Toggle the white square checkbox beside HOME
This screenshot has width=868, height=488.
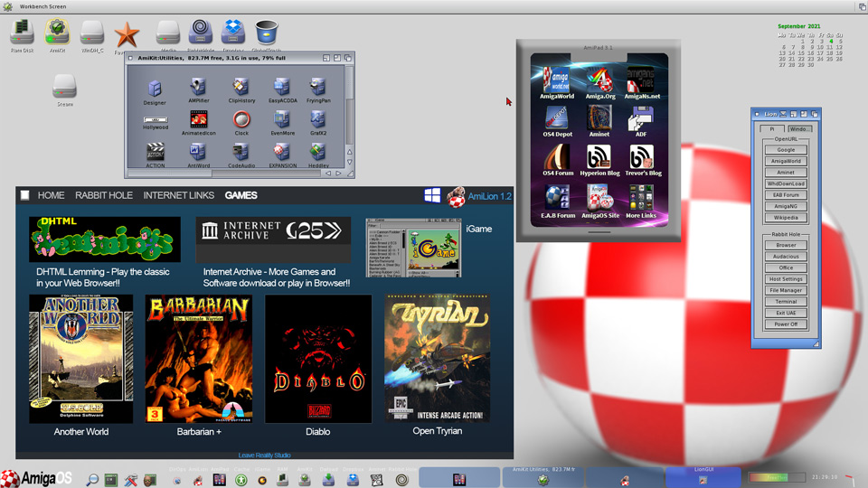25,195
